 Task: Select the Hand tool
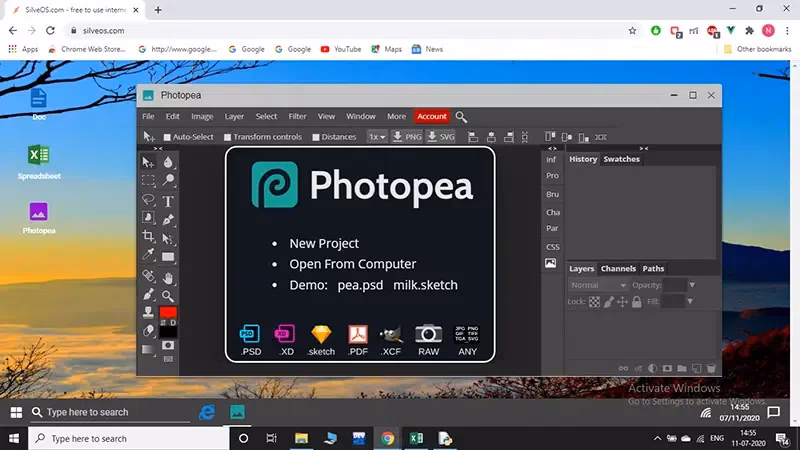pos(168,277)
